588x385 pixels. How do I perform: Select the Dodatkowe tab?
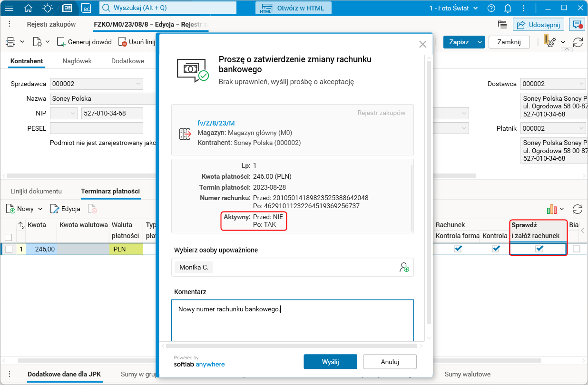tap(127, 61)
